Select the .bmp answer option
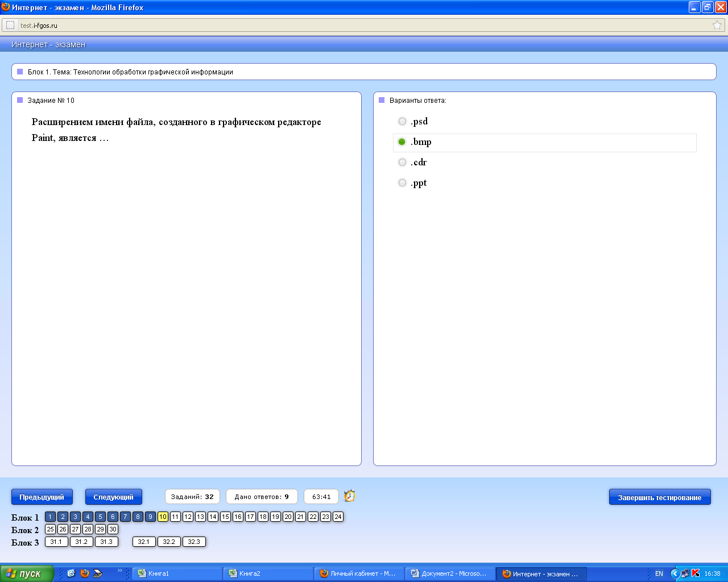Image resolution: width=728 pixels, height=582 pixels. point(402,142)
